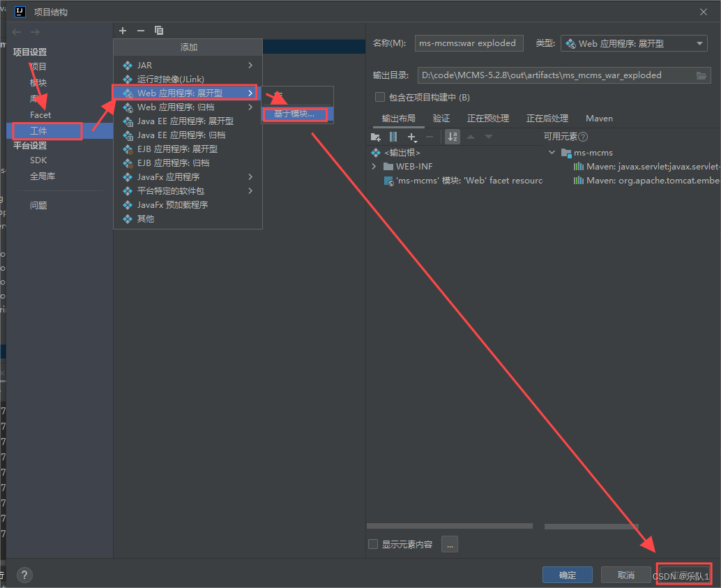Collapse the ms-mcms node under 可用元素

point(552,151)
